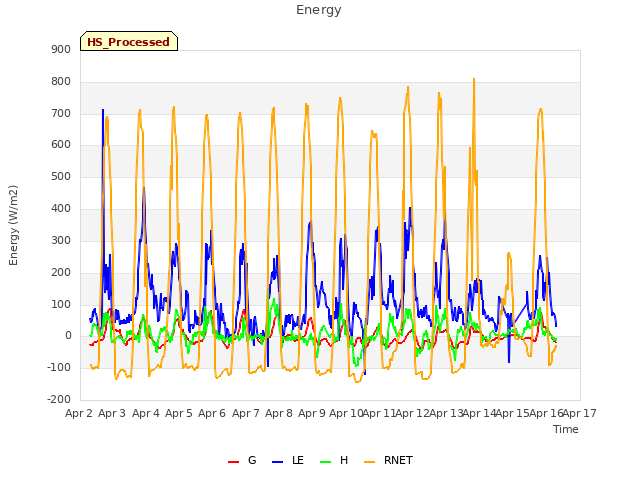Click the HS_Processed label tab
640x480 pixels.
129,41
